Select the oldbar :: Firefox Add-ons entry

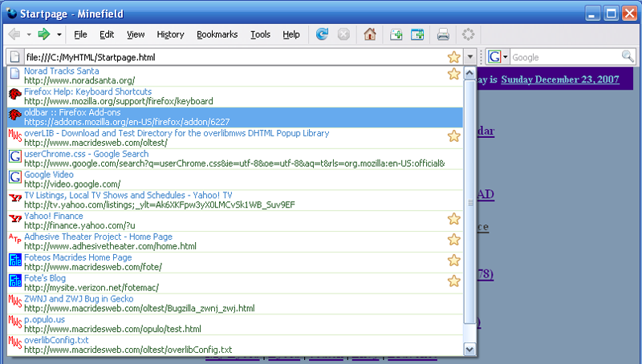[235, 117]
